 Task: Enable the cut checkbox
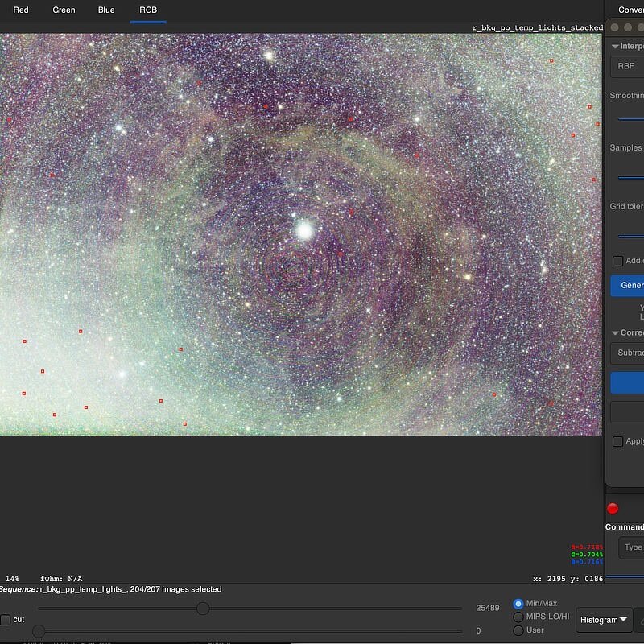(x=6, y=620)
